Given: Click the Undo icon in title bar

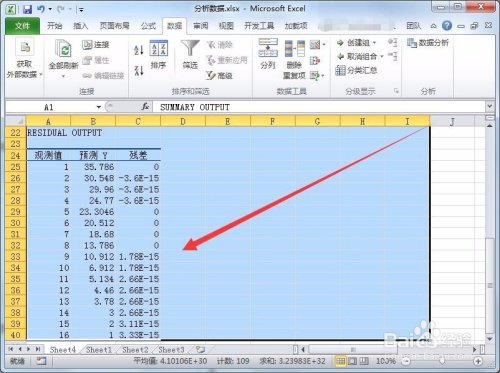Looking at the screenshot, I should (x=41, y=9).
